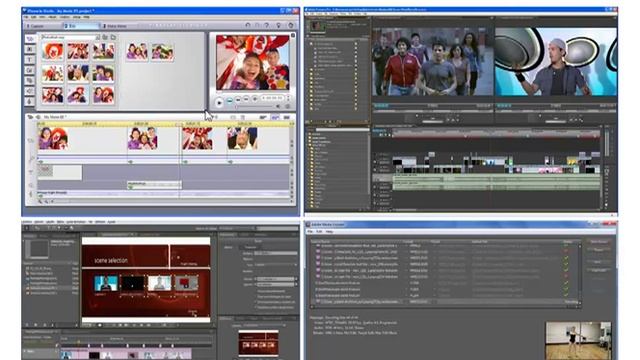The height and width of the screenshot is (360, 640).
Task: Open the titles album marked with T
Action: [x=30, y=60]
